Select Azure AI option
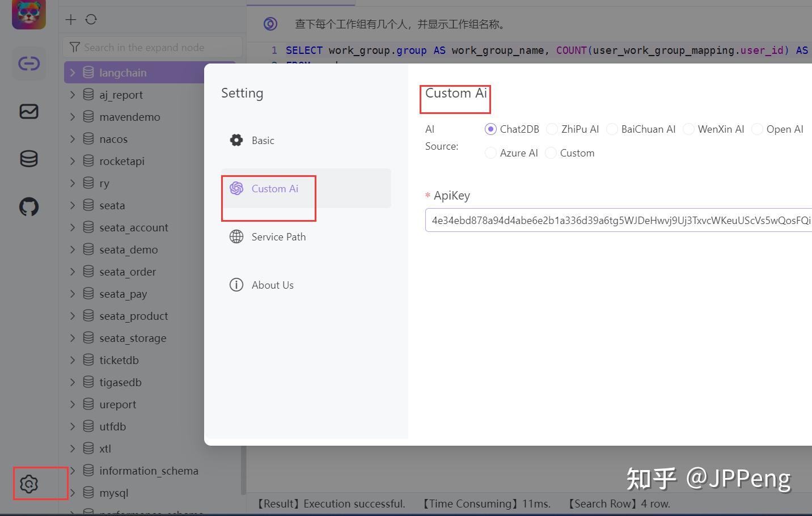This screenshot has width=812, height=516. [x=490, y=153]
